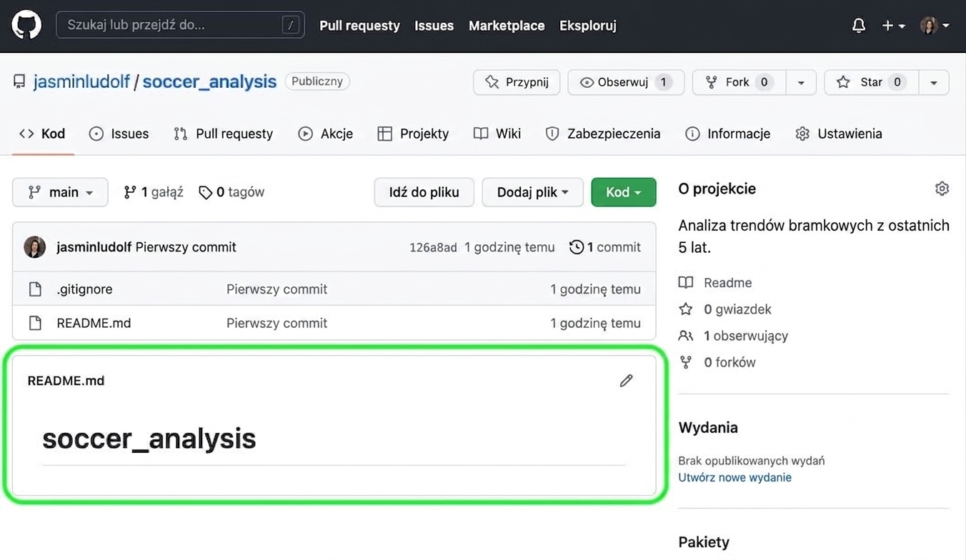966x560 pixels.
Task: Open Issues in the top header
Action: coord(434,26)
